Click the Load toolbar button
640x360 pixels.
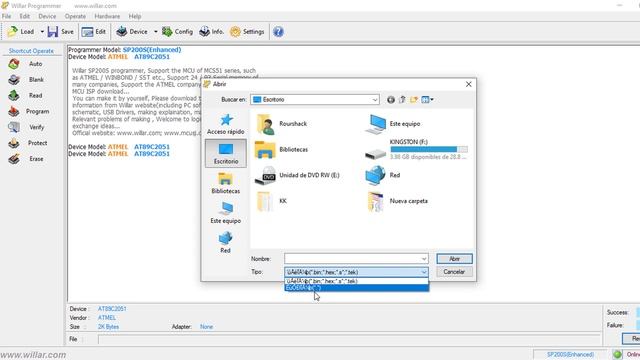[x=20, y=31]
